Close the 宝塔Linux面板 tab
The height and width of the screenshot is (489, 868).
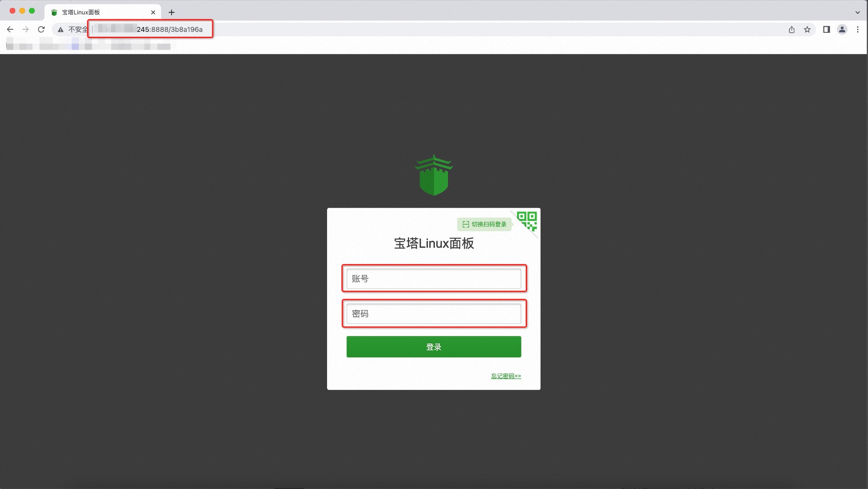[153, 12]
